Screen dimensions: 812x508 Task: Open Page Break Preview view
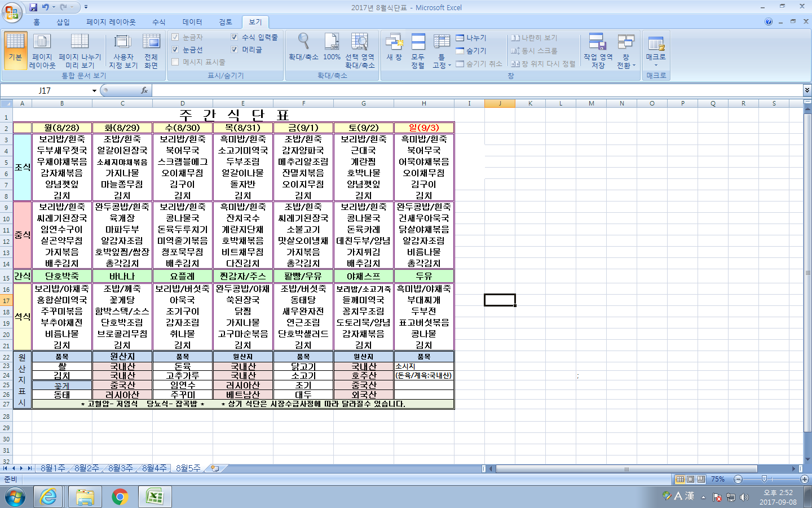(x=80, y=50)
